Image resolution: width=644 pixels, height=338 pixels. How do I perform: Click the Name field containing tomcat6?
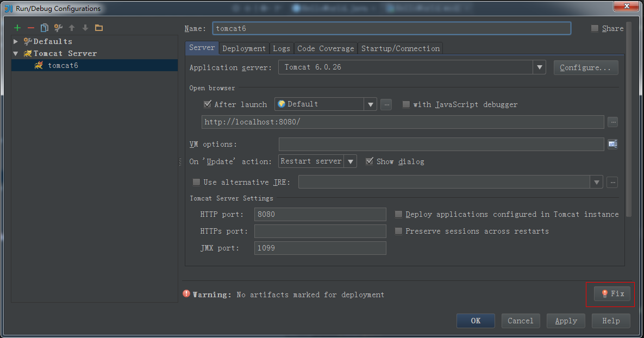pos(392,28)
